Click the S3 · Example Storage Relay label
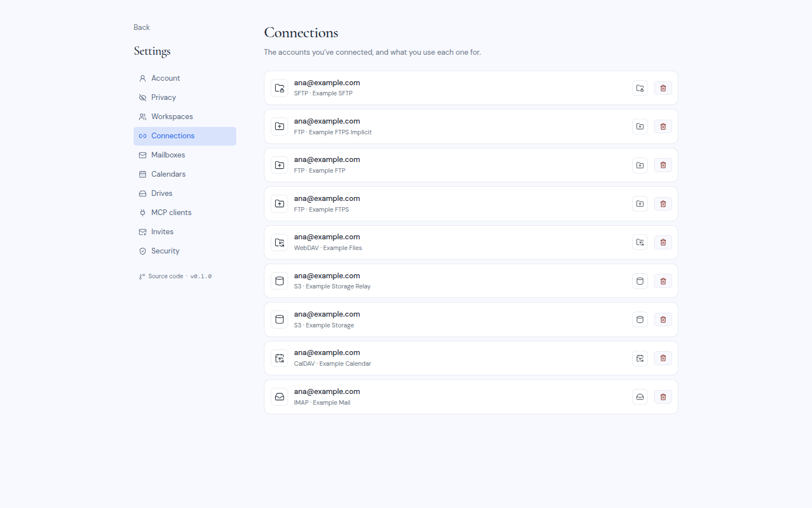812x508 pixels. (x=332, y=287)
